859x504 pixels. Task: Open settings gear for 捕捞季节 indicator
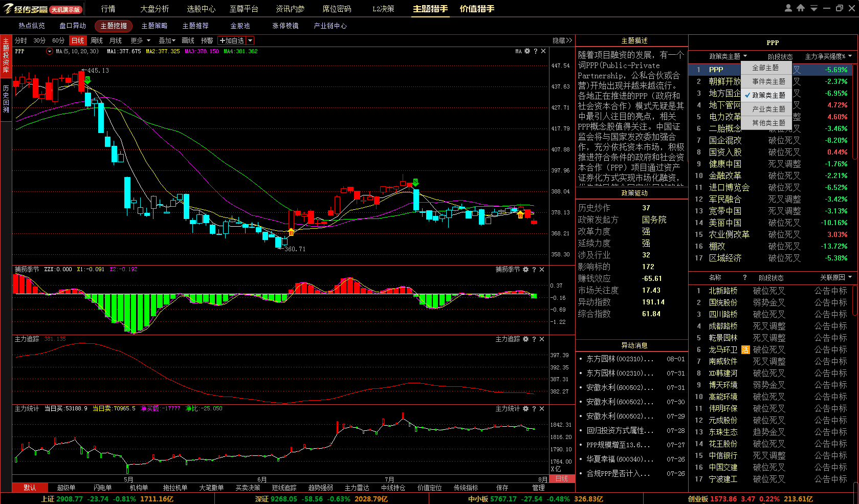(525, 269)
